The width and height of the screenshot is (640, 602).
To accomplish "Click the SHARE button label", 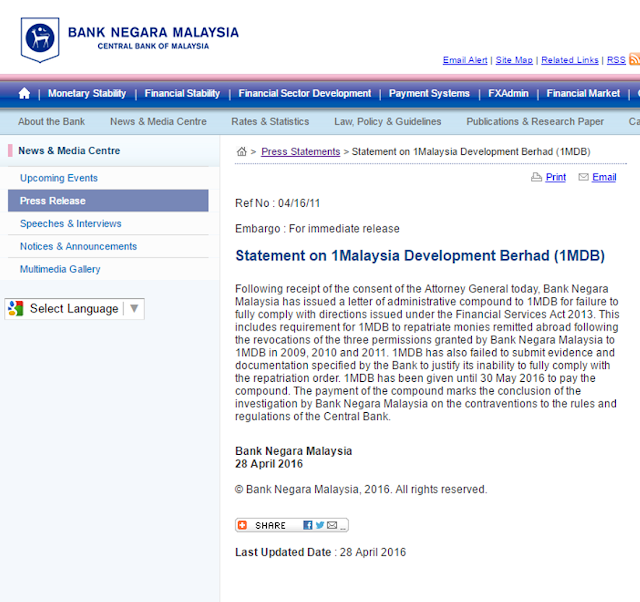I will click(270, 526).
